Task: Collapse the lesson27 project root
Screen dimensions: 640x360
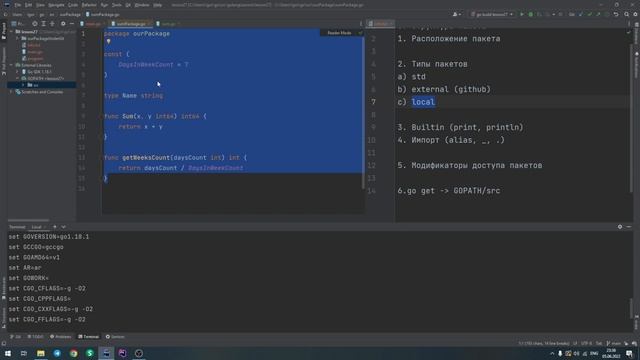Action: (x=12, y=31)
